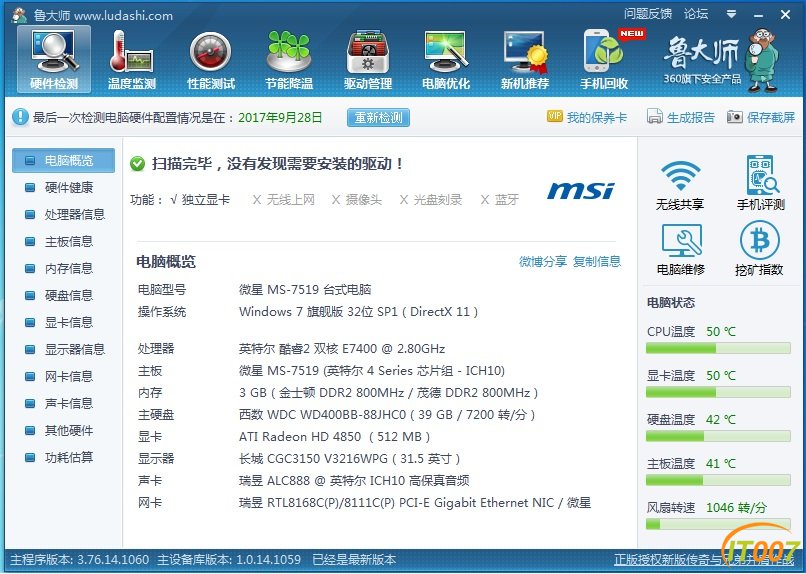Screen dimensions: 806x574
Task: Open 问题反馈 feedback link
Action: pos(648,14)
